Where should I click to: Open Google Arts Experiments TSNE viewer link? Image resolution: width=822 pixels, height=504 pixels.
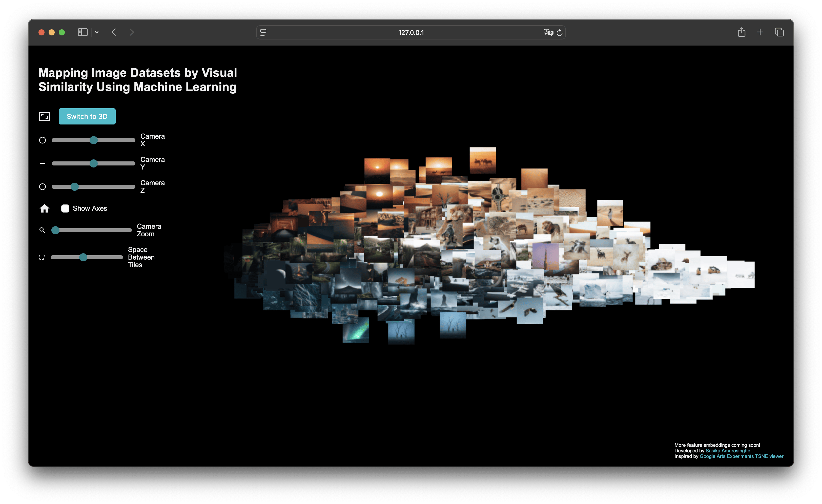tap(741, 456)
